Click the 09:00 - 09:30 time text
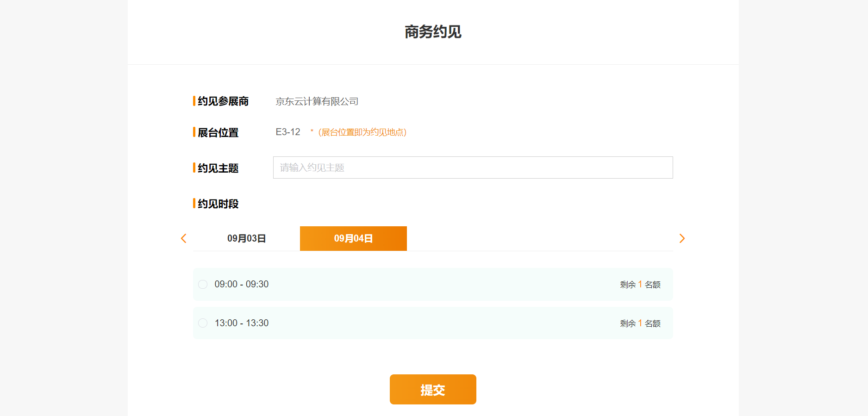This screenshot has width=868, height=416. pos(241,284)
